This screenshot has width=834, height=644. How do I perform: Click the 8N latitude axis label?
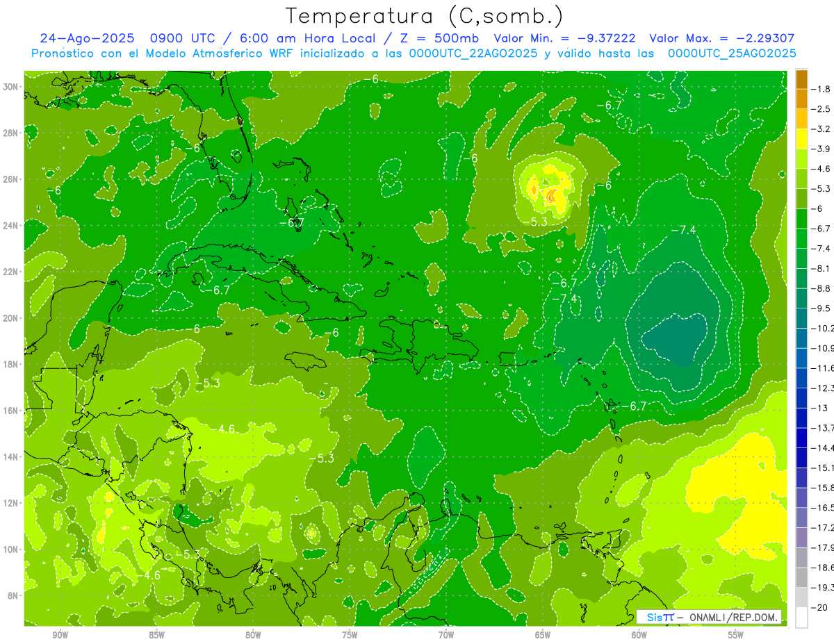tap(13, 595)
